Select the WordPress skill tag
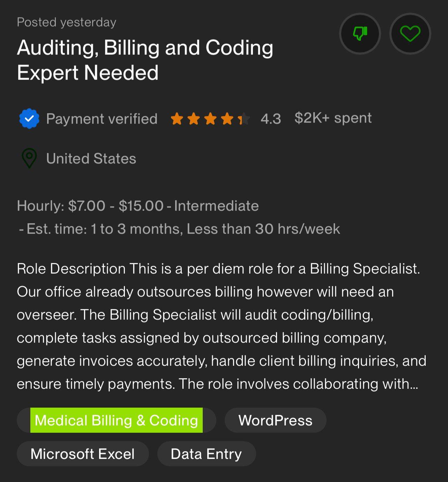This screenshot has height=482, width=448. (275, 420)
